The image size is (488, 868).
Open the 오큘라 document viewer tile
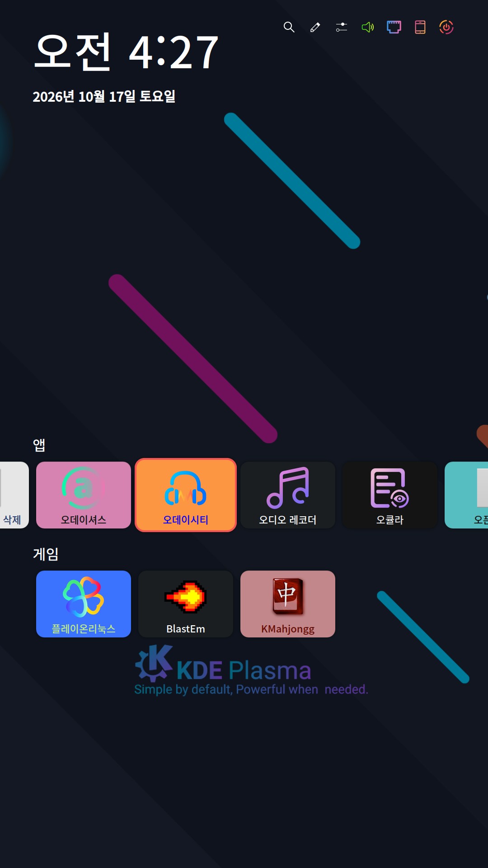click(390, 495)
